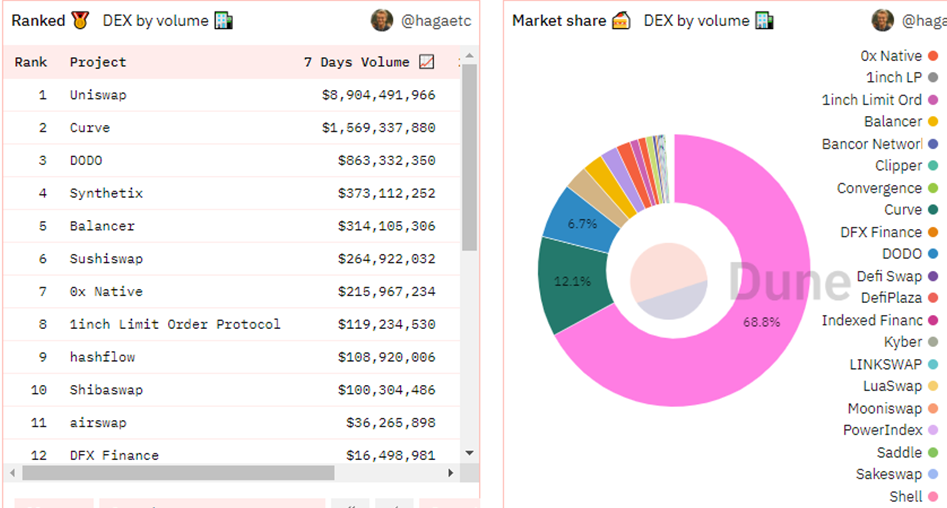
Task: Select the 1inch Limit Order Protocol cell
Action: click(x=175, y=324)
